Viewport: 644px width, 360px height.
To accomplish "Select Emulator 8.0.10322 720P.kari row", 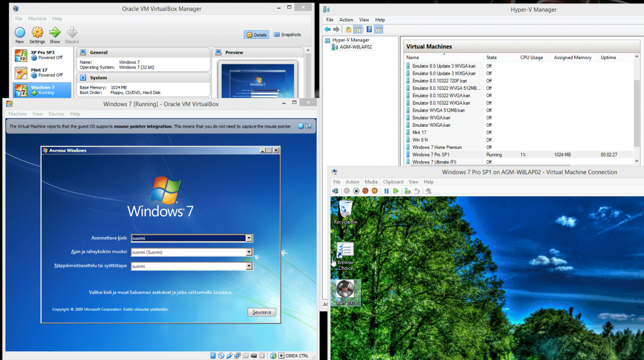I will tap(519, 81).
